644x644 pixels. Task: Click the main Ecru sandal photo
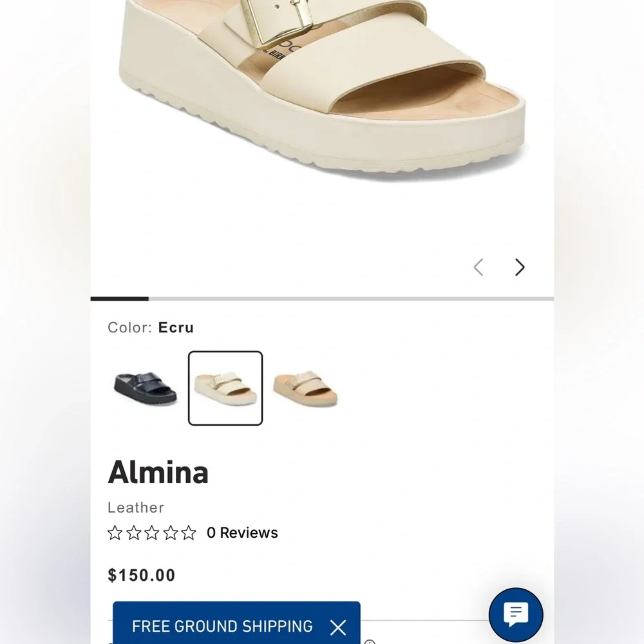pyautogui.click(x=322, y=90)
